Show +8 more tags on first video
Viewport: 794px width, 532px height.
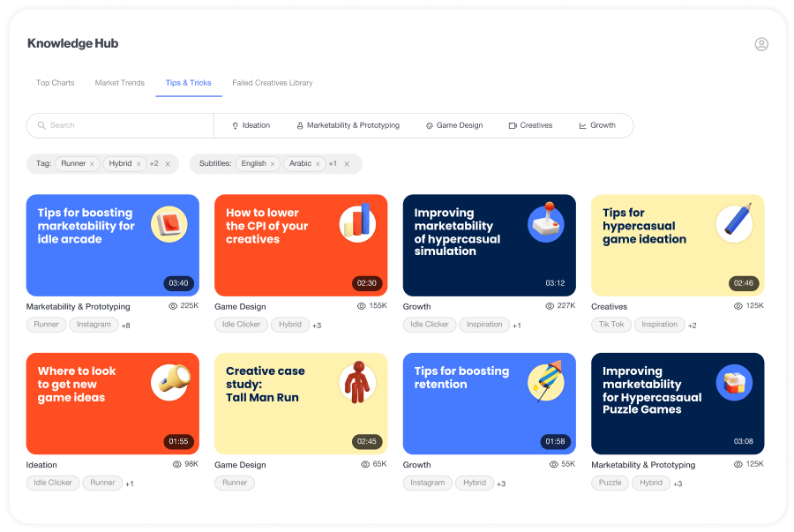click(125, 326)
